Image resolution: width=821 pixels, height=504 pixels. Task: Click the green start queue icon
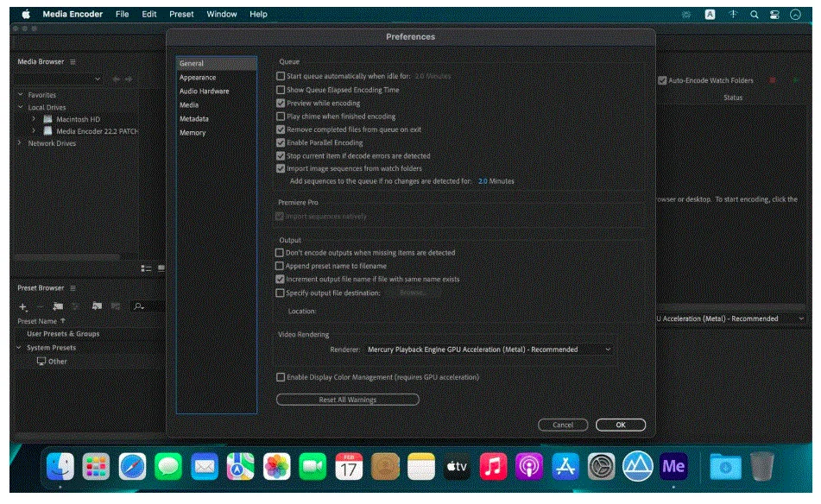pyautogui.click(x=795, y=80)
